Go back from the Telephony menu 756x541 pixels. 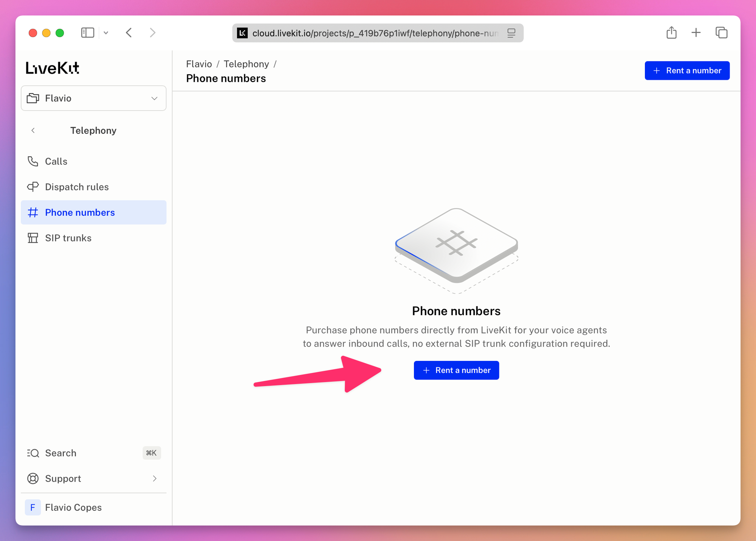pos(33,131)
